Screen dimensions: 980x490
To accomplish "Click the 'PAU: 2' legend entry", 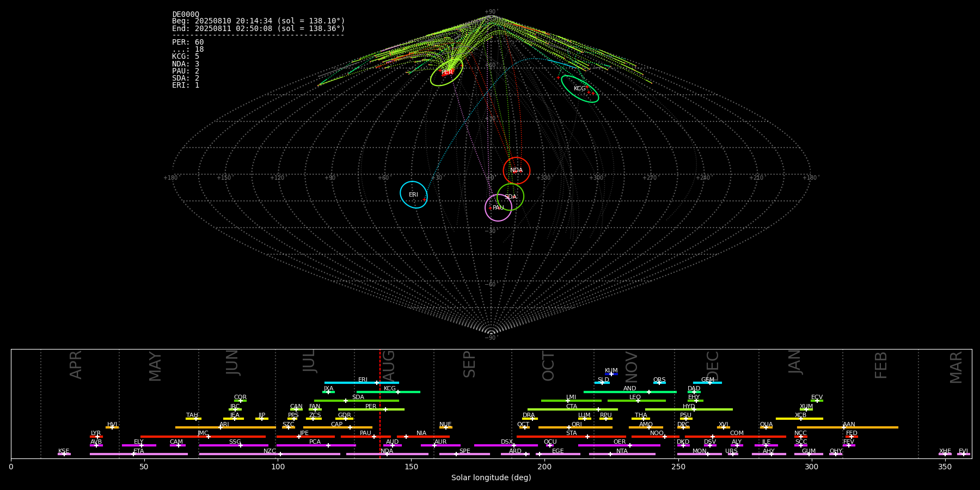I will coord(186,71).
